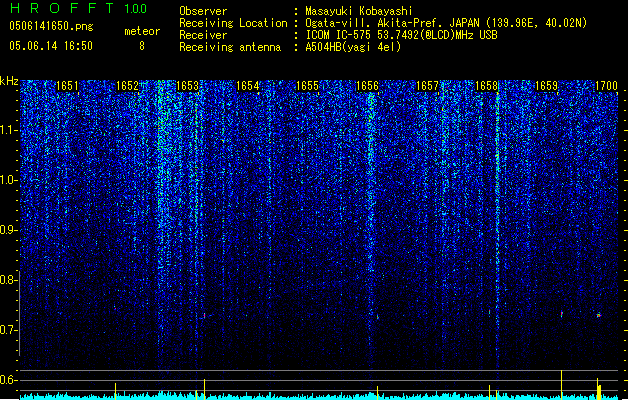Click the meteor echo mark just after 1659
This screenshot has height=400, width=629.
click(562, 314)
